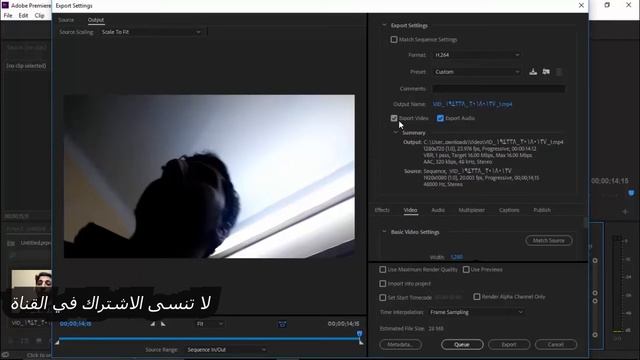The height and width of the screenshot is (360, 640).
Task: Click the Output Name file link
Action: pyautogui.click(x=472, y=104)
